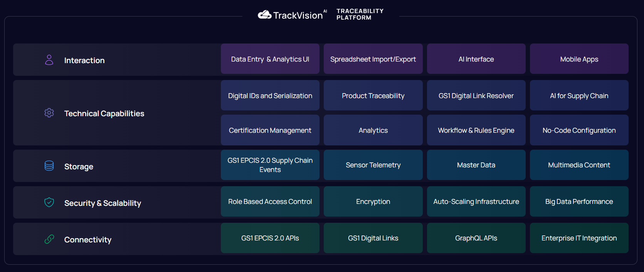This screenshot has height=272, width=644.
Task: Click the Security shield checkmark icon
Action: [x=49, y=202]
